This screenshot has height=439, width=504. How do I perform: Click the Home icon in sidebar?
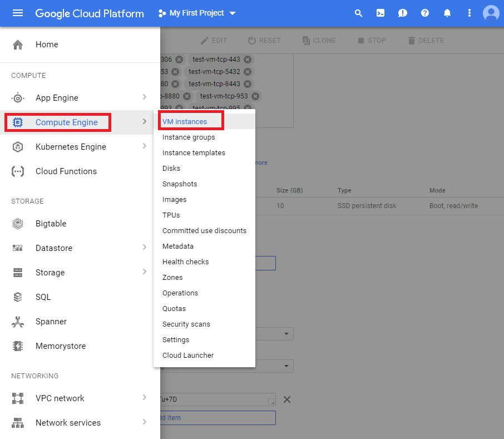(x=18, y=45)
